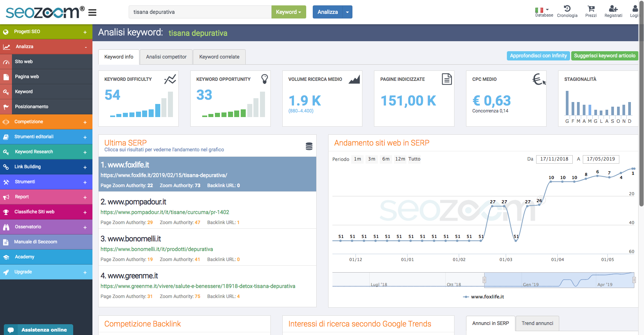Open the greenme.it detox-tisana URL
Screen dimensions: 644x335
pos(198,286)
